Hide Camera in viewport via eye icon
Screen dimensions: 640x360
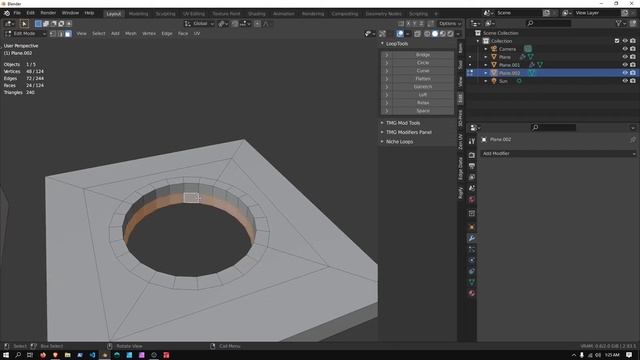click(625, 49)
